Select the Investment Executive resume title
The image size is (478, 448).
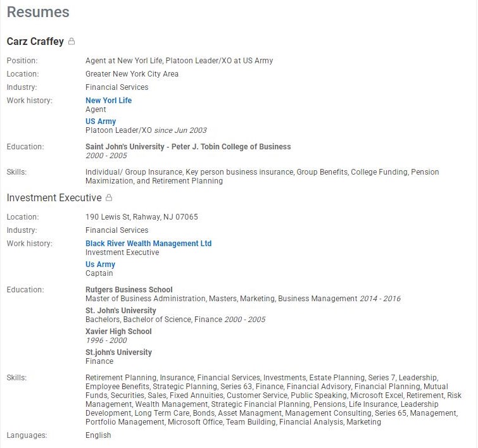coord(54,198)
